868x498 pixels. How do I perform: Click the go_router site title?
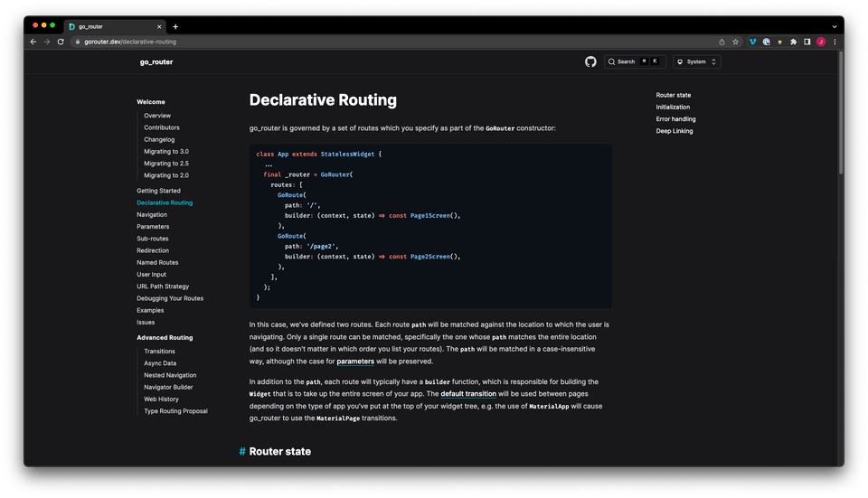[x=156, y=62]
